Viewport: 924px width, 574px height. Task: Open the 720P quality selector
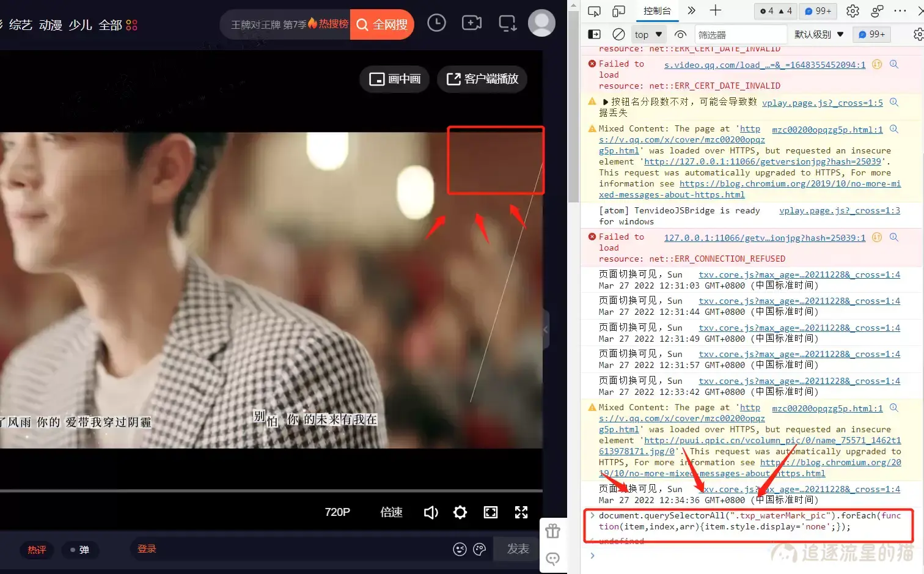[x=337, y=512]
